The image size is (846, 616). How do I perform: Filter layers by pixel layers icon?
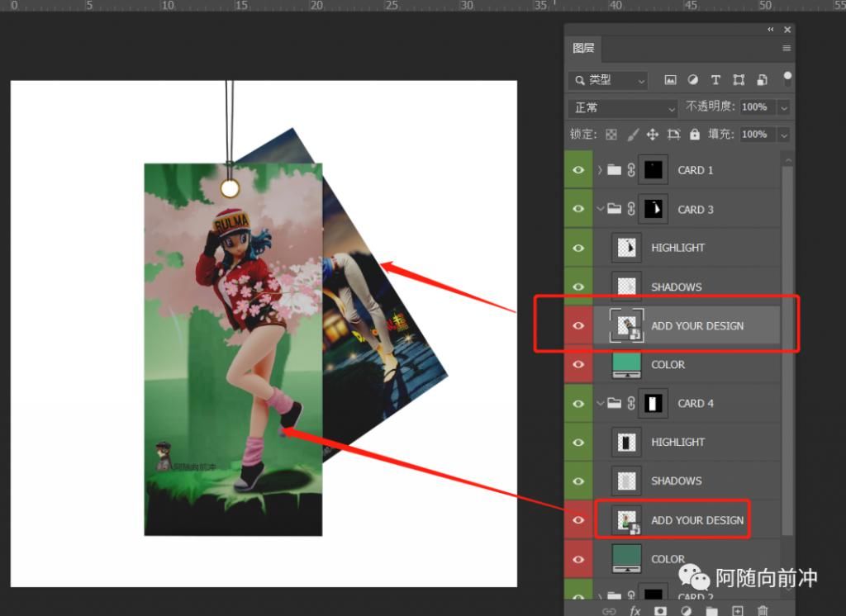[670, 80]
